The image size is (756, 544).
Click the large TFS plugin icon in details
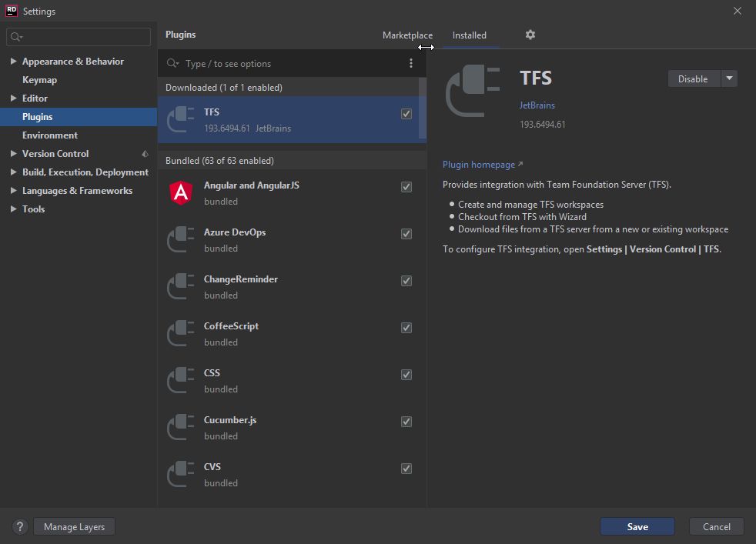coord(473,92)
